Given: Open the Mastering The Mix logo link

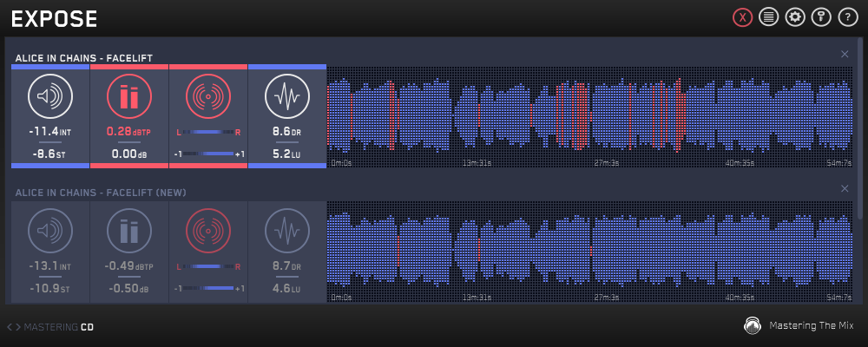Looking at the screenshot, I should 799,326.
